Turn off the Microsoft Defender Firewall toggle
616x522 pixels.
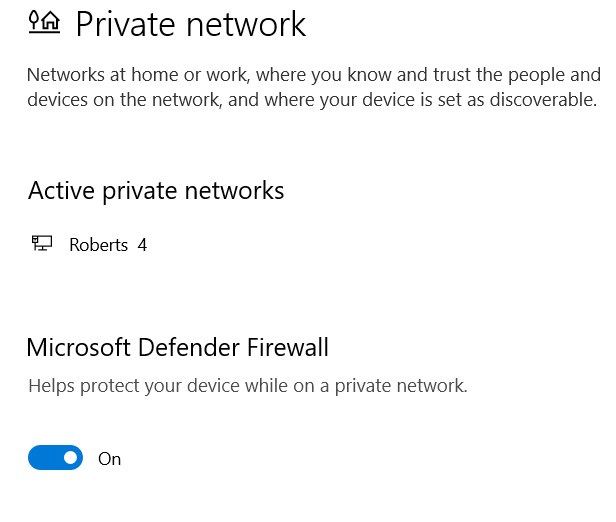tap(55, 458)
